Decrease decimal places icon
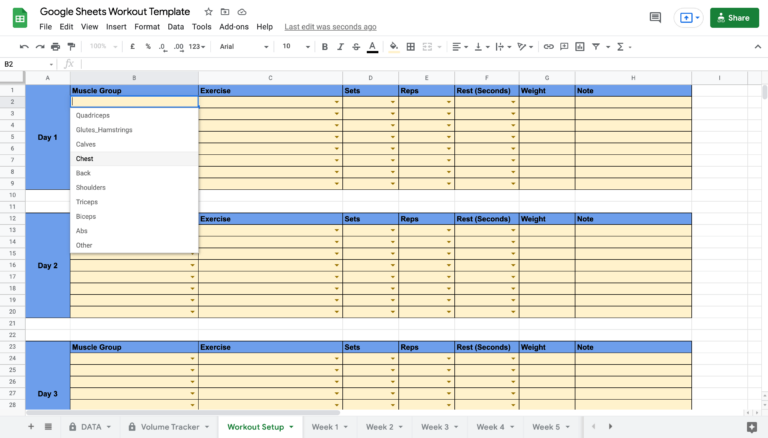Screen dimensions: 768x438 [163, 47]
